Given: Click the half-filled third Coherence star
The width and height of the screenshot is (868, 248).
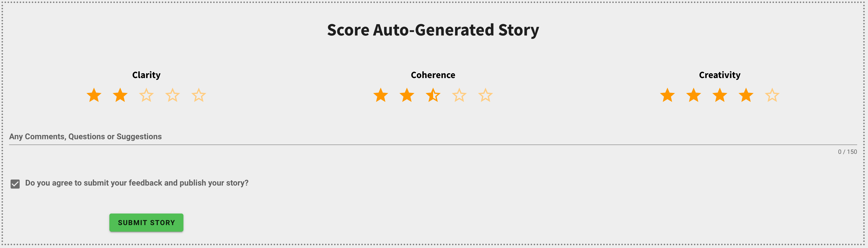Looking at the screenshot, I should [433, 95].
